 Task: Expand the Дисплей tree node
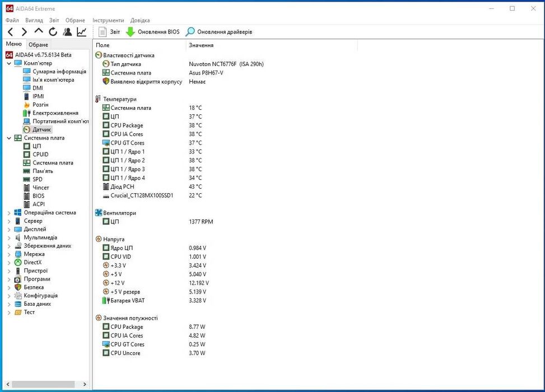coord(9,230)
